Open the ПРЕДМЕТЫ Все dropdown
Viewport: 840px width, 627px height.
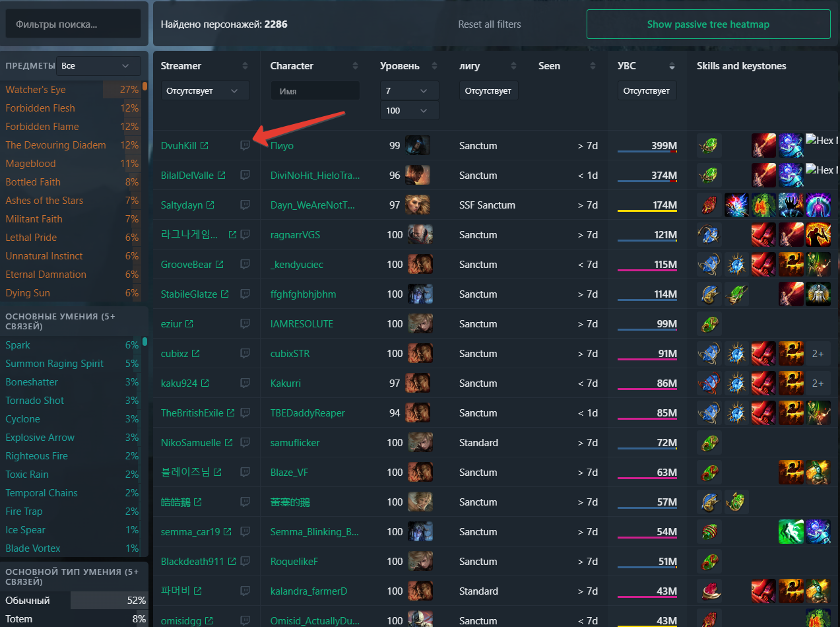coord(98,65)
